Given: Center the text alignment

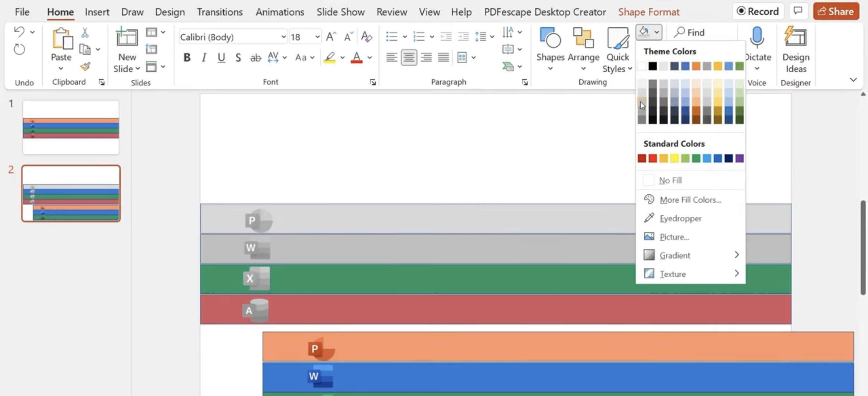Looking at the screenshot, I should pyautogui.click(x=409, y=57).
